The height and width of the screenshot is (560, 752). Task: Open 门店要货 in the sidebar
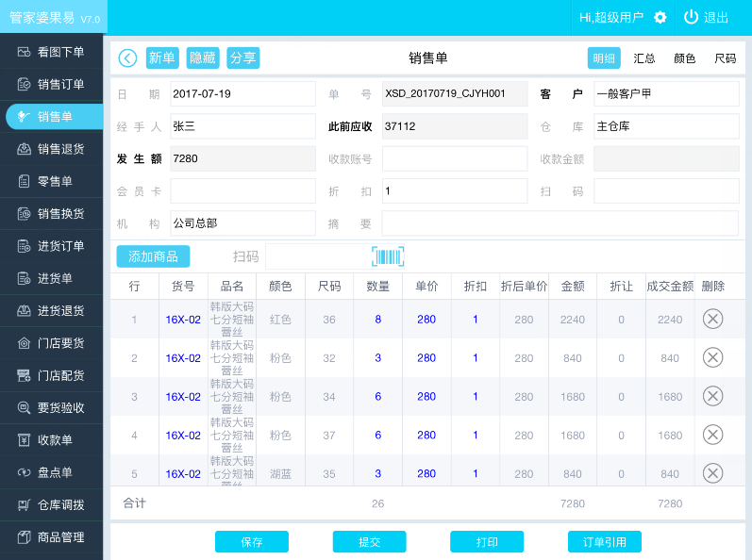point(51,343)
